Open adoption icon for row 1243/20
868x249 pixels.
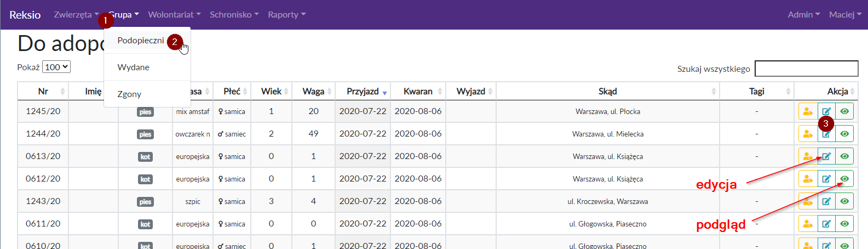(808, 201)
